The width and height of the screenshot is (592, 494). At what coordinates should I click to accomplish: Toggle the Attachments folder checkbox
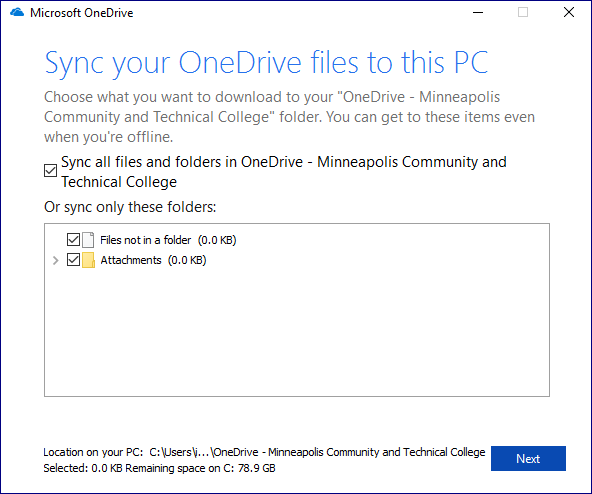(x=73, y=259)
